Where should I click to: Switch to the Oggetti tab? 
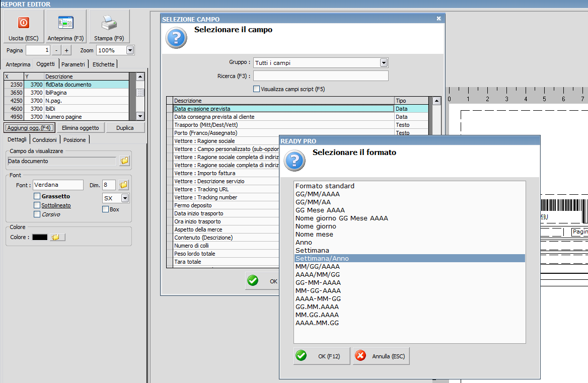click(45, 64)
